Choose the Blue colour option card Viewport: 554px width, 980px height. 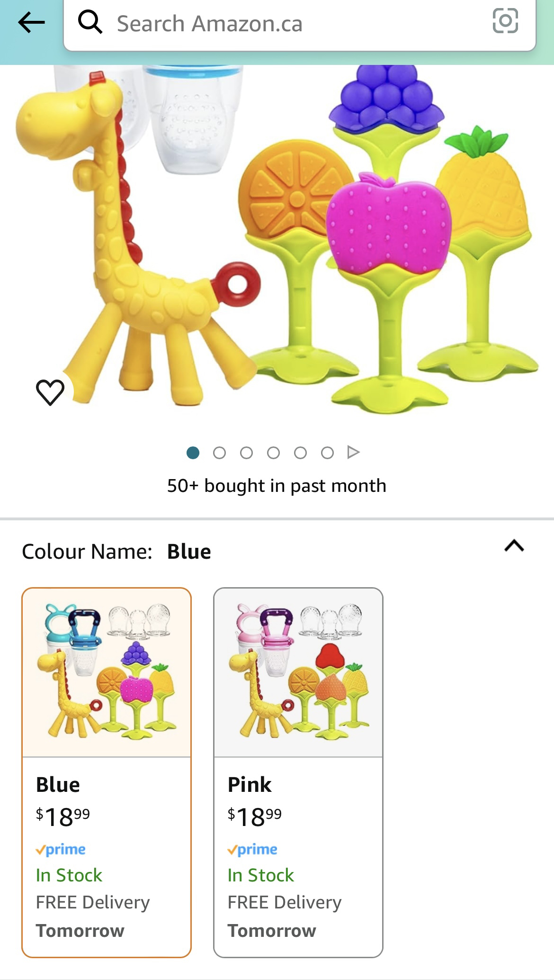coord(107,772)
